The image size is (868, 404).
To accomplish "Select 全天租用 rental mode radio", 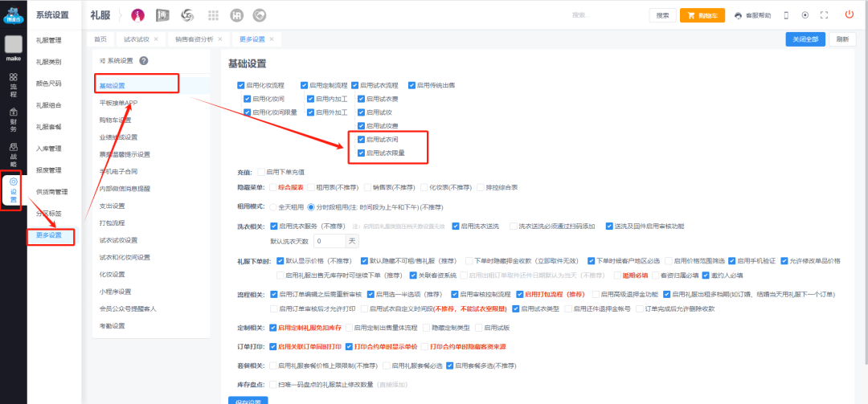I will 273,207.
